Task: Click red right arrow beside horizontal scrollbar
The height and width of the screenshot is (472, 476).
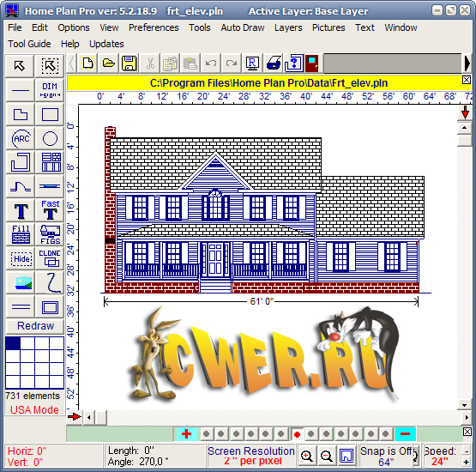Action: click(75, 417)
